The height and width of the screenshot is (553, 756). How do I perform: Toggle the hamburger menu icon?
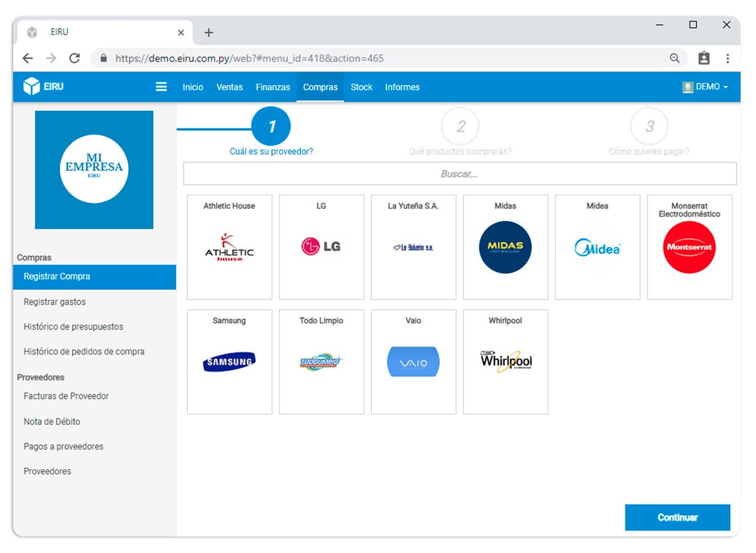[x=161, y=87]
